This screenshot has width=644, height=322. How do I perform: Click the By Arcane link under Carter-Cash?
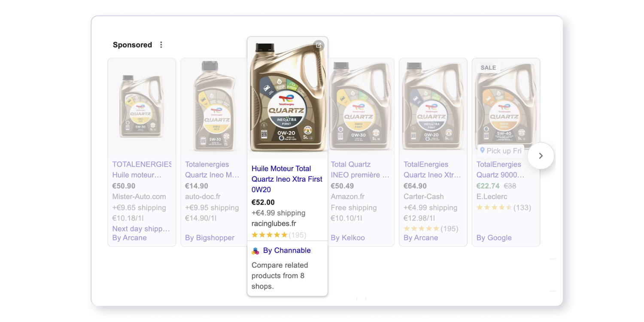point(421,238)
